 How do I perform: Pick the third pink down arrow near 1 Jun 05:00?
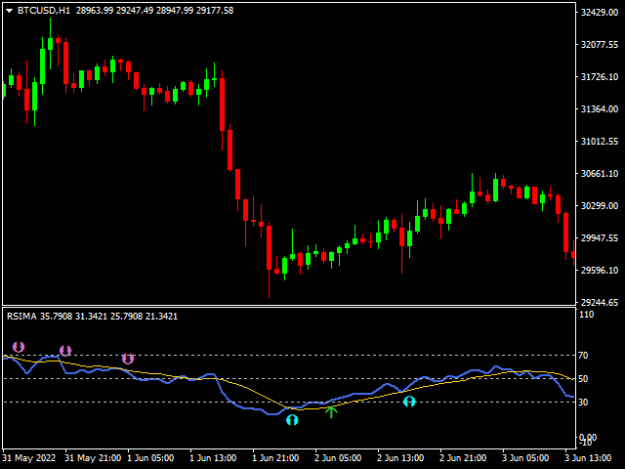[x=128, y=359]
